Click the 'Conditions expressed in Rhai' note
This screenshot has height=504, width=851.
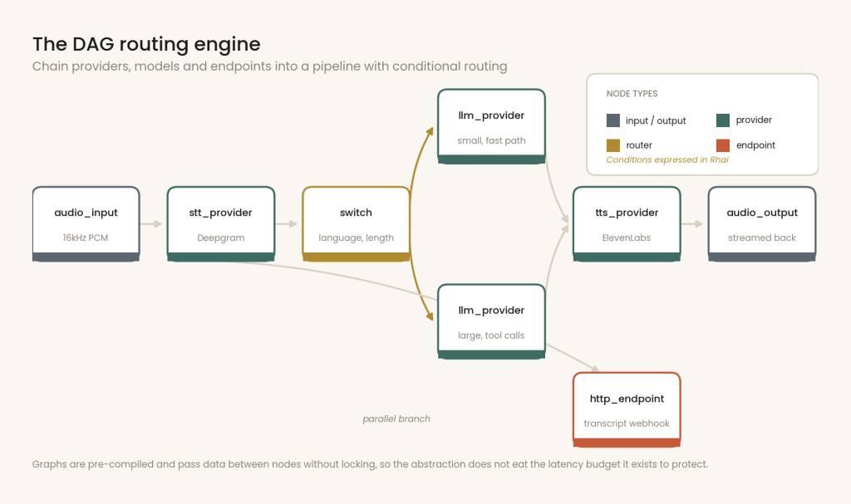(x=667, y=159)
